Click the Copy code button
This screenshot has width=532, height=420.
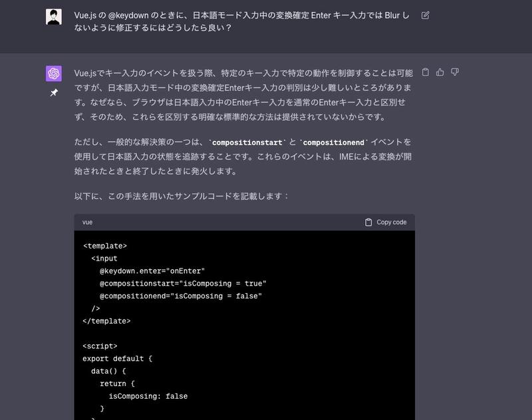coord(386,223)
